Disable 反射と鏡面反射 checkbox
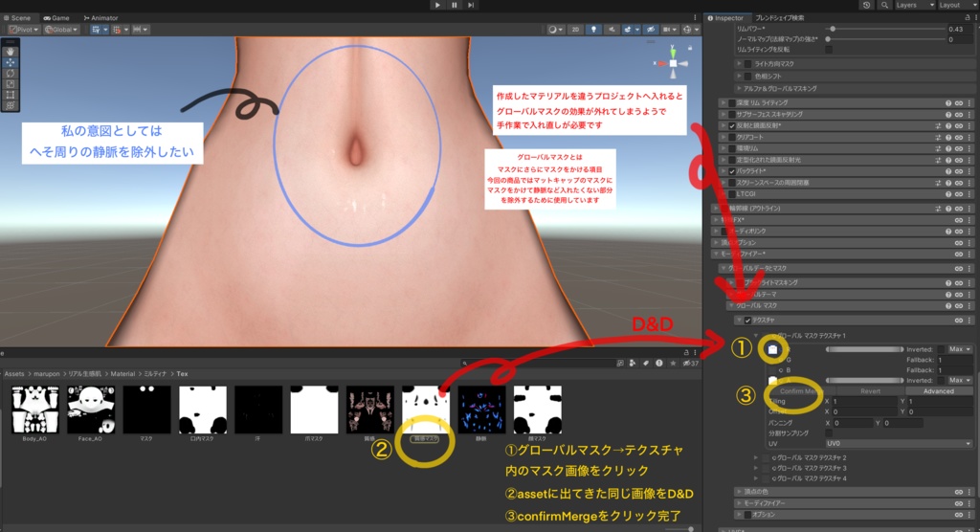Image resolution: width=980 pixels, height=532 pixels. pyautogui.click(x=732, y=126)
